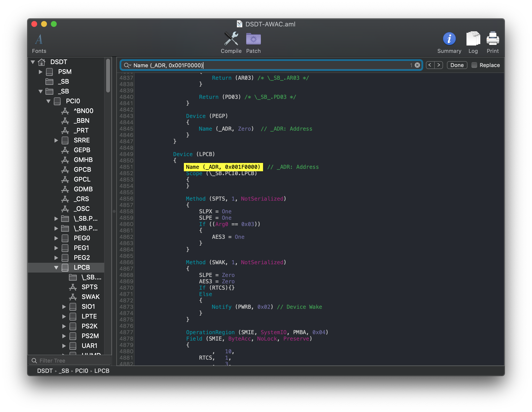Clear the search field with the X button

click(417, 65)
